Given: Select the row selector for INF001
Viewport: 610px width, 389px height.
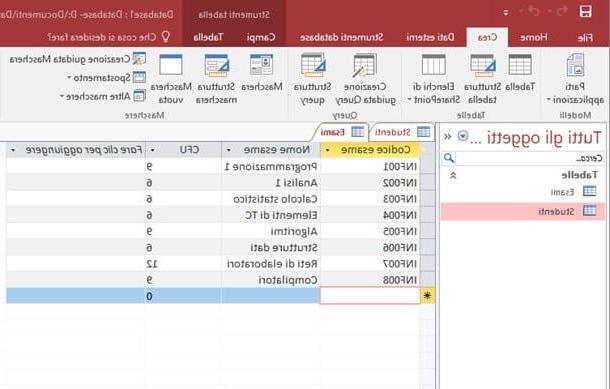Looking at the screenshot, I should [x=427, y=166].
